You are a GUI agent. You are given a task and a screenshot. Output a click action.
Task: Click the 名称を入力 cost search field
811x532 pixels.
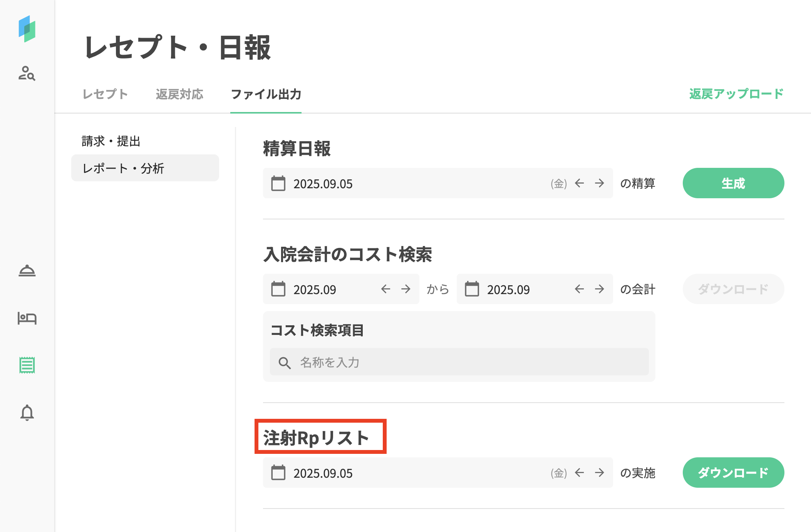point(459,362)
